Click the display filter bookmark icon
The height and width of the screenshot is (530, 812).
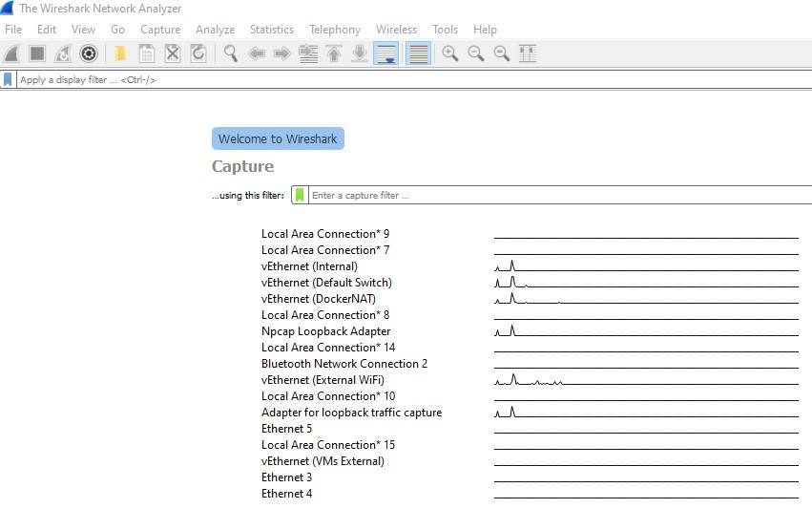point(9,80)
